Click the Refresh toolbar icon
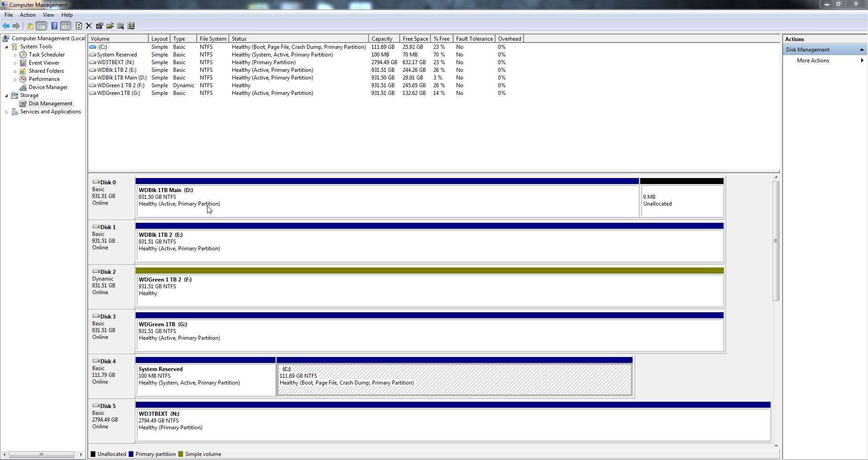The height and width of the screenshot is (460, 868). pyautogui.click(x=79, y=26)
